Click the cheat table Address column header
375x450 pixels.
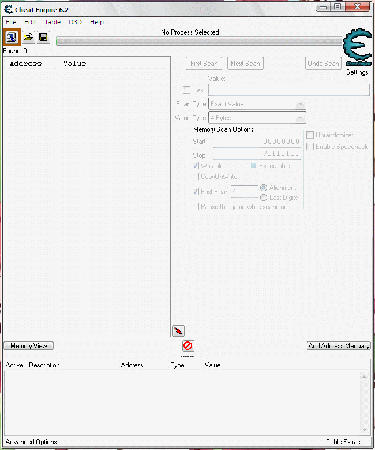(132, 365)
